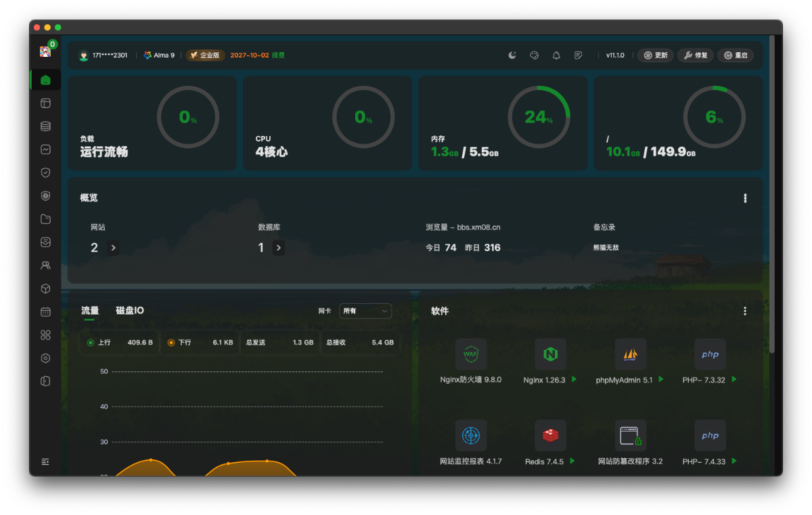Screen dimensions: 812x515
Task: Open the 网卡 network card dropdown
Action: pyautogui.click(x=365, y=311)
